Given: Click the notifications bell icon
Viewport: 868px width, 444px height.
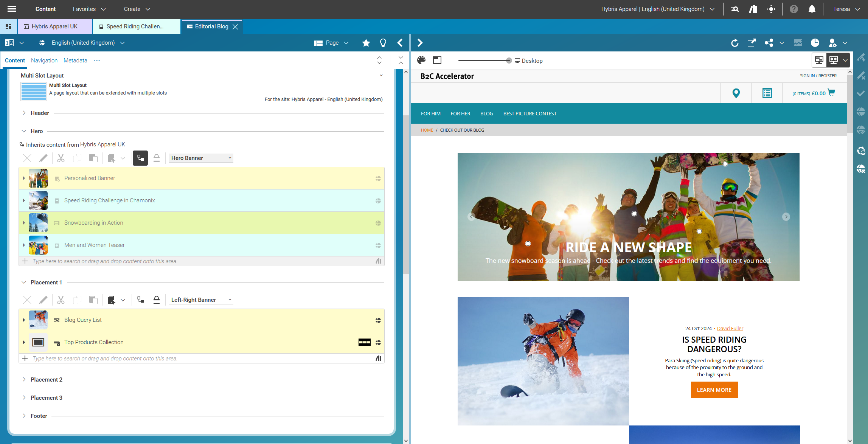Looking at the screenshot, I should point(812,9).
